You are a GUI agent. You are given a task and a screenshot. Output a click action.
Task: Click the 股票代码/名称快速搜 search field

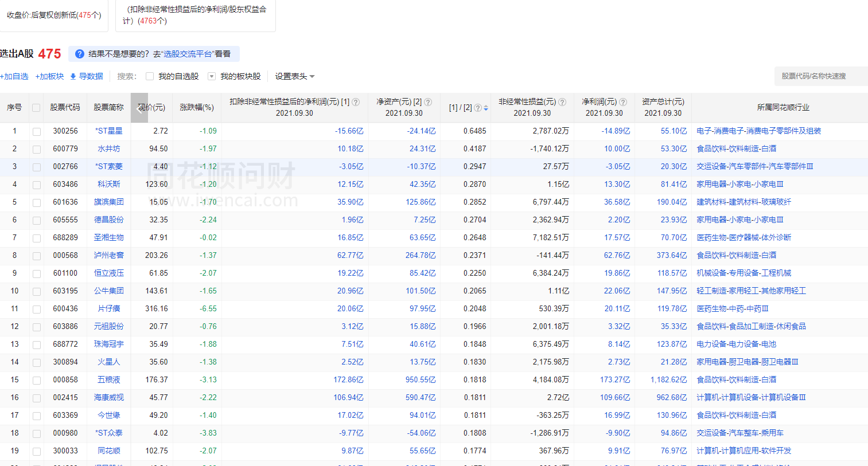tap(820, 76)
